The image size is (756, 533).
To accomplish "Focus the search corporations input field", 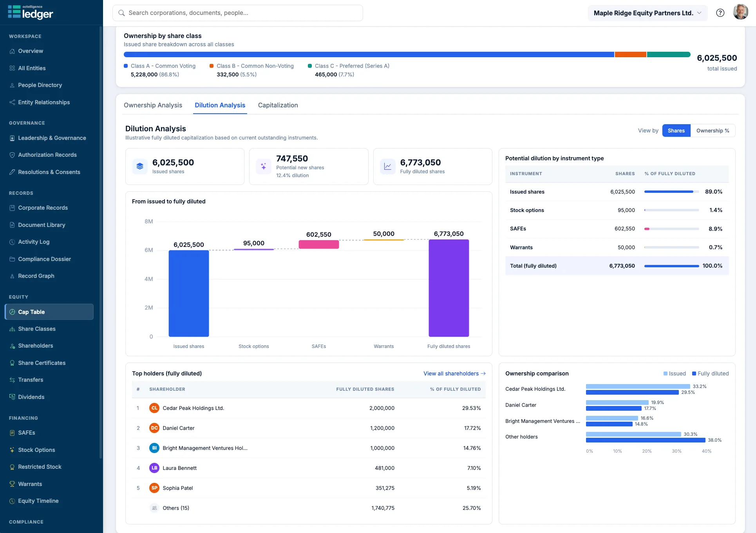I will (x=238, y=13).
